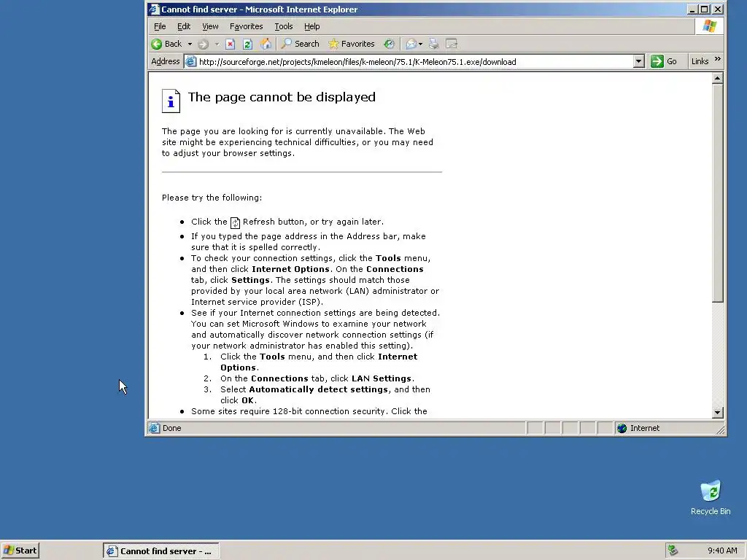The image size is (747, 560).
Task: Click the Forward arrow icon
Action: coord(203,44)
